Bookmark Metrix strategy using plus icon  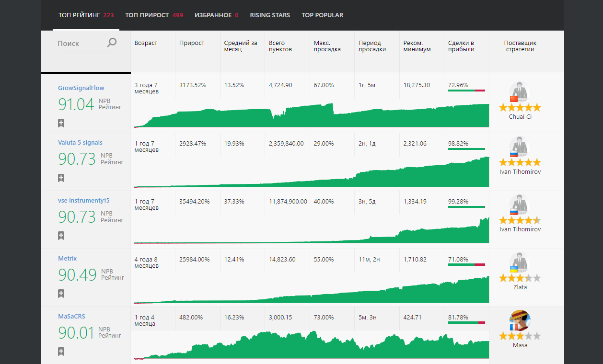click(61, 294)
